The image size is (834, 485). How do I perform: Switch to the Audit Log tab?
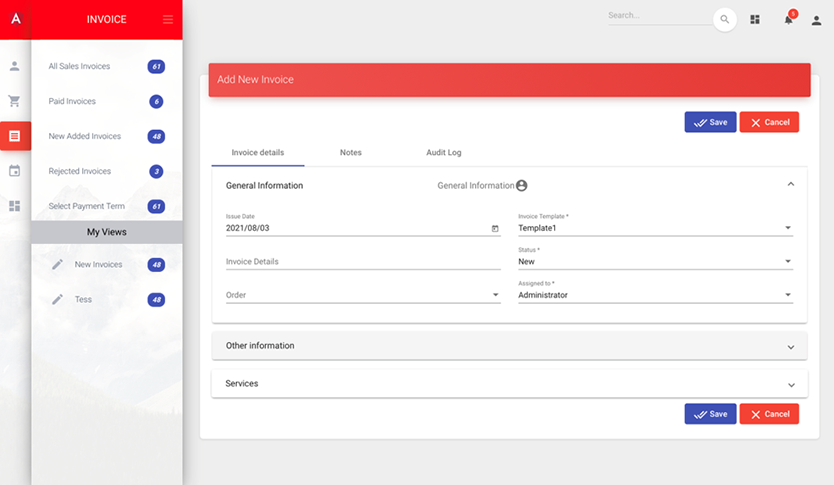[443, 153]
